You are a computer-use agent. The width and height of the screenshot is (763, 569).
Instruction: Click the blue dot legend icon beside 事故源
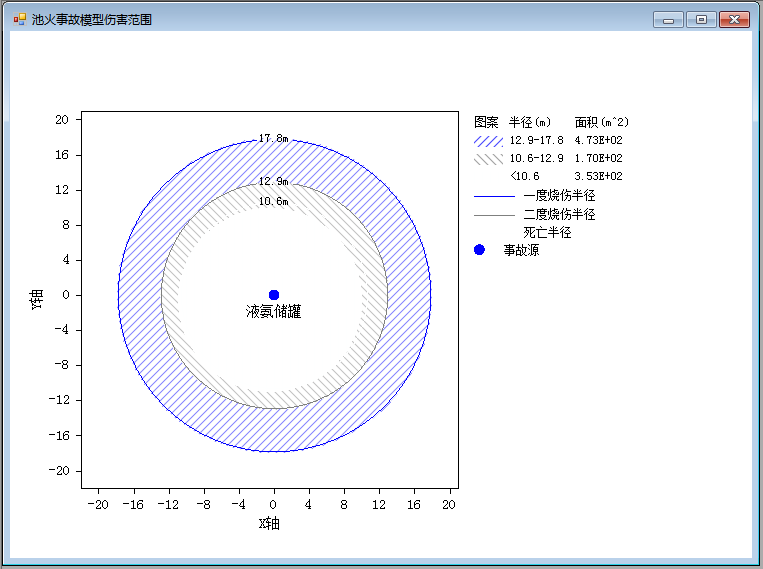coord(479,250)
